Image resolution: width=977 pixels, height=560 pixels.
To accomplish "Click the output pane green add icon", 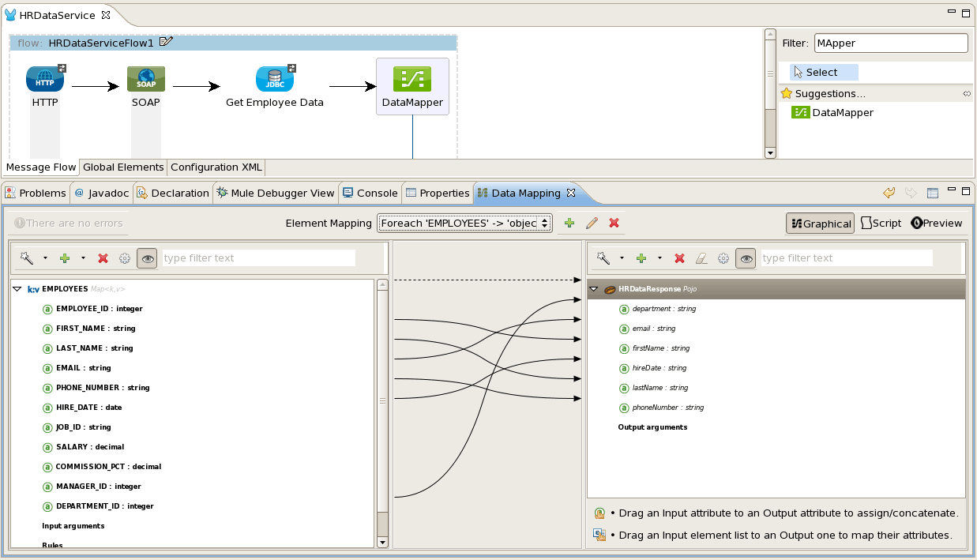I will [x=641, y=258].
